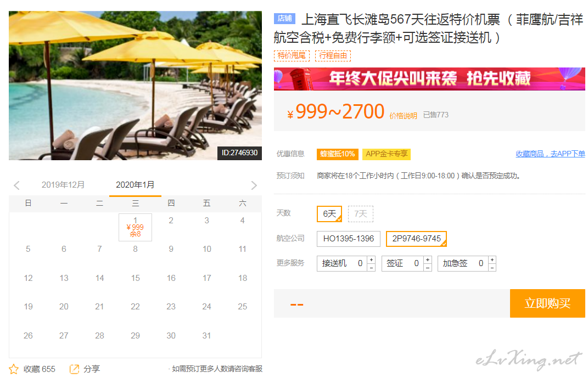Click the 立即购买 buy button
The height and width of the screenshot is (378, 588).
547,303
